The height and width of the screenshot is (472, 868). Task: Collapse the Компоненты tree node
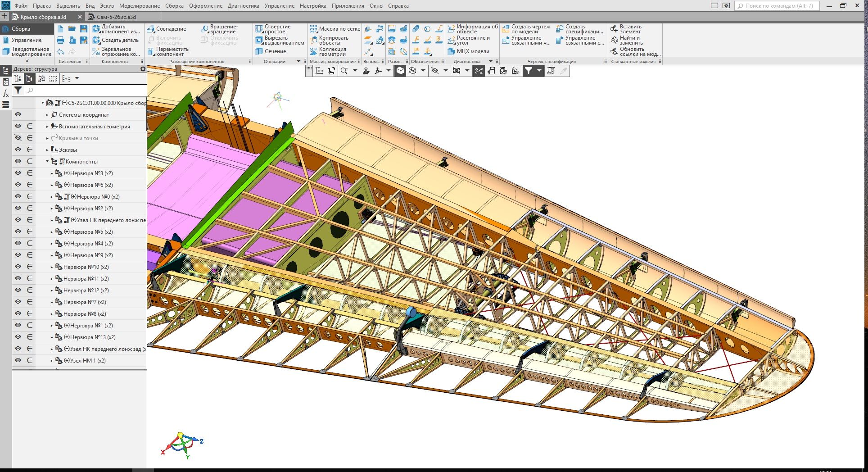click(x=47, y=162)
